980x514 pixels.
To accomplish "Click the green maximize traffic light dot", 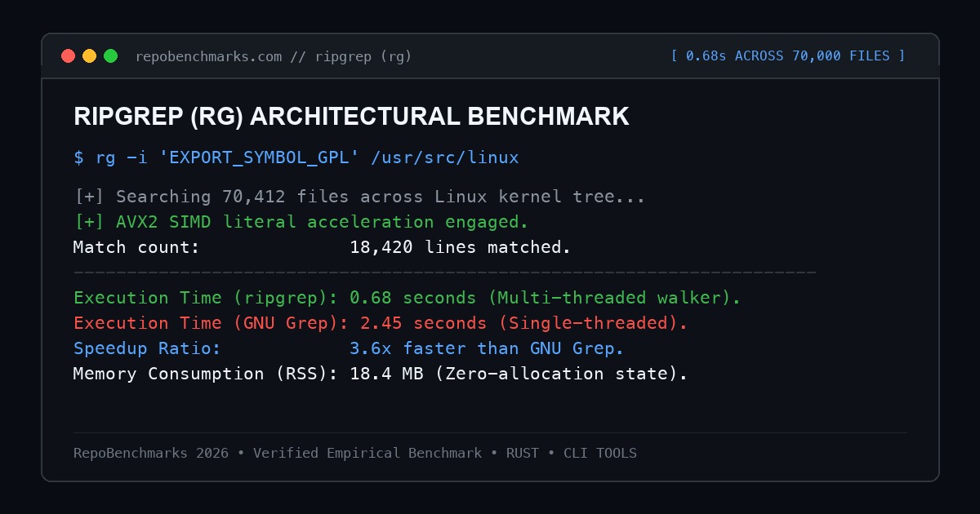I will 111,56.
